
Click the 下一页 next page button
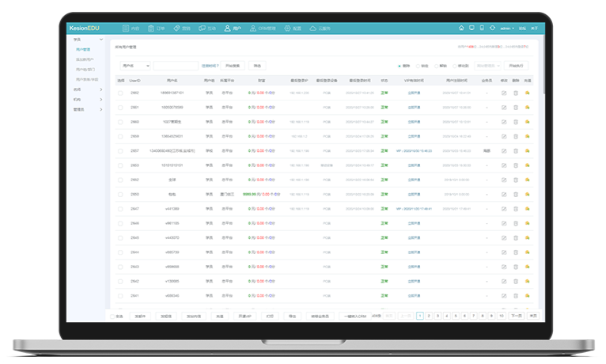(x=516, y=316)
